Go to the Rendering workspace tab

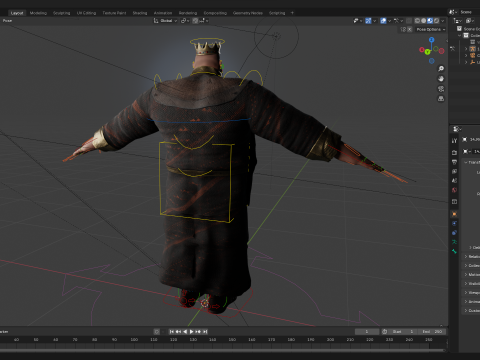[188, 13]
